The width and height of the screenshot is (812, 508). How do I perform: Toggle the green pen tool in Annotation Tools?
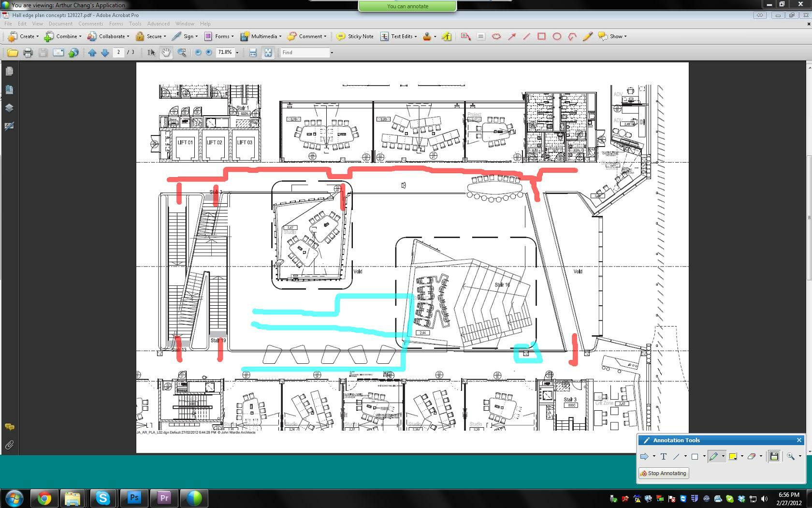pos(713,456)
